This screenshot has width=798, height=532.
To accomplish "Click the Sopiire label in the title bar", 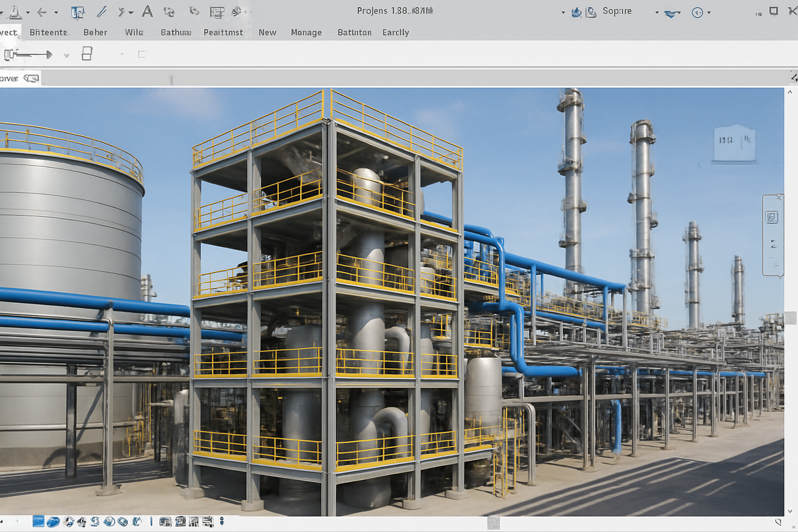I will (617, 11).
